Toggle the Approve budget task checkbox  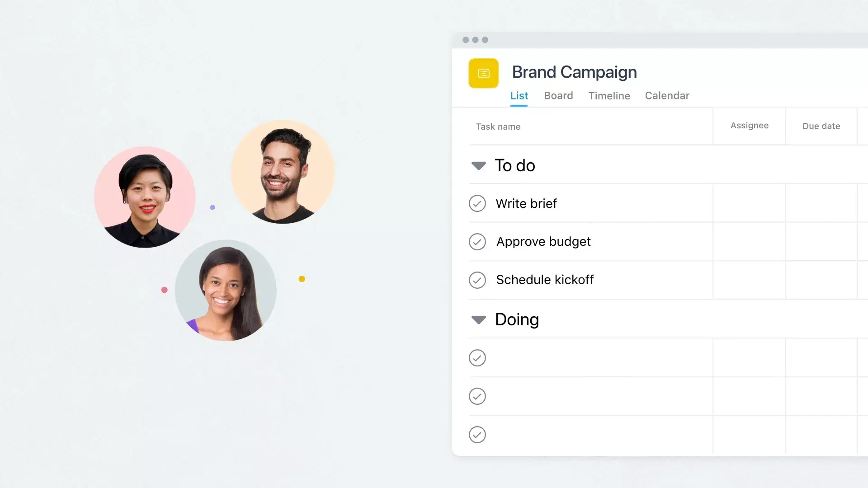(x=477, y=241)
